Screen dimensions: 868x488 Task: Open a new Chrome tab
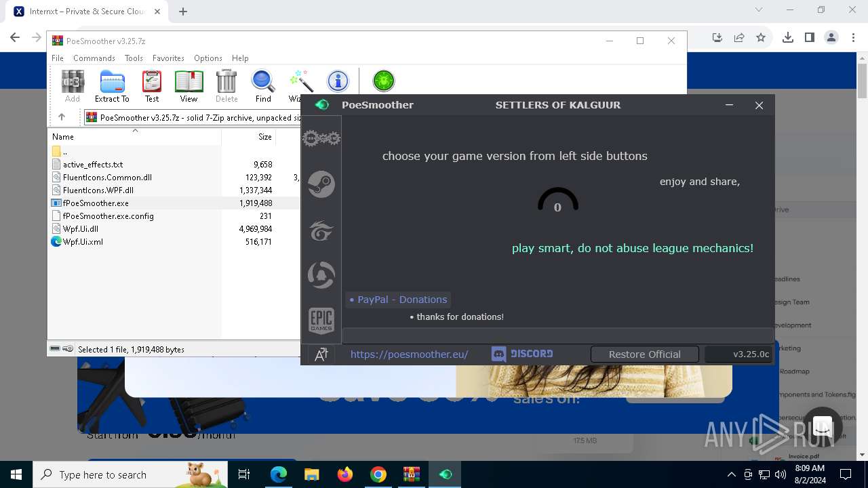(x=183, y=12)
